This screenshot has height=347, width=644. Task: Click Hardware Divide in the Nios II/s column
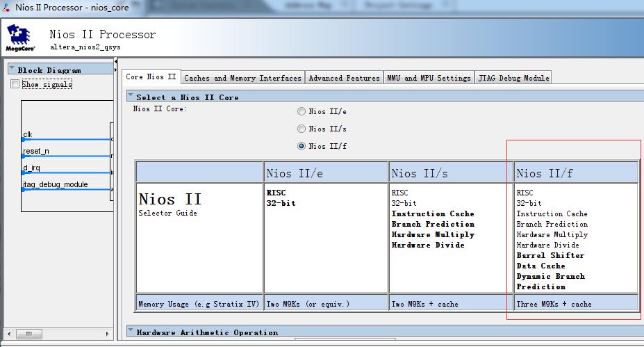pyautogui.click(x=428, y=245)
